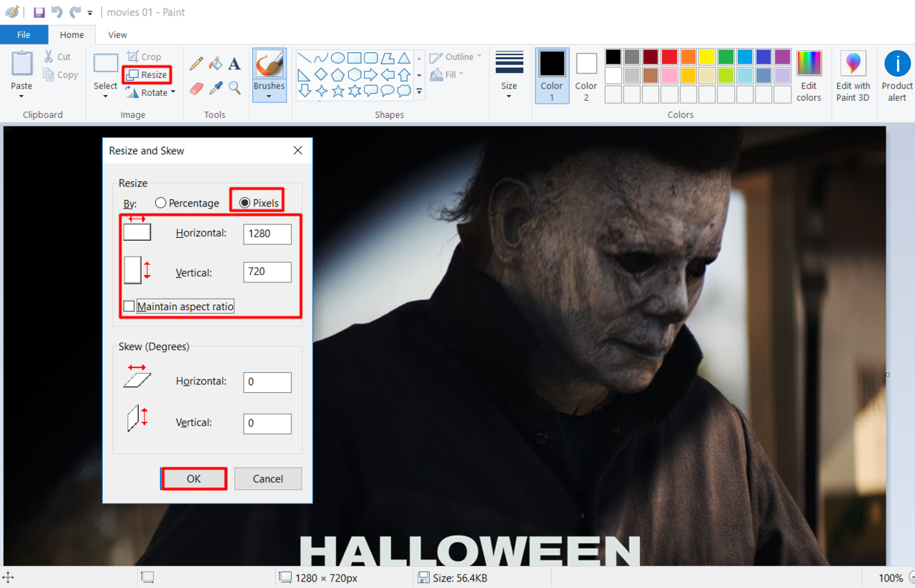The width and height of the screenshot is (915, 588).
Task: Pick the Line shape
Action: click(305, 58)
